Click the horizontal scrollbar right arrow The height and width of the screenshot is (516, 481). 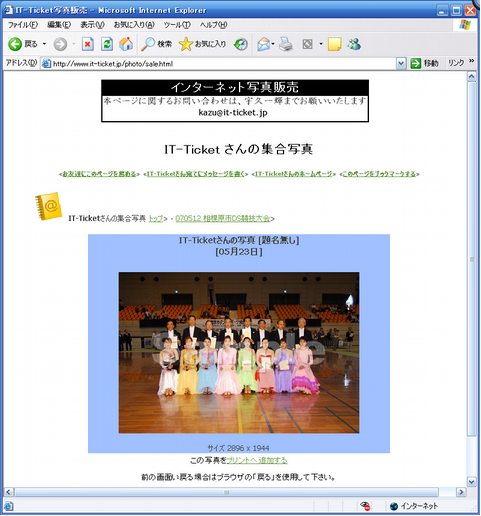pos(461,492)
